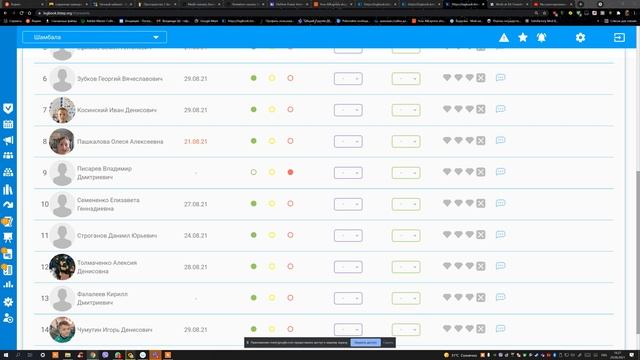Click the red date 21.08.21
Viewport: 640px width, 360px height.
tap(196, 142)
